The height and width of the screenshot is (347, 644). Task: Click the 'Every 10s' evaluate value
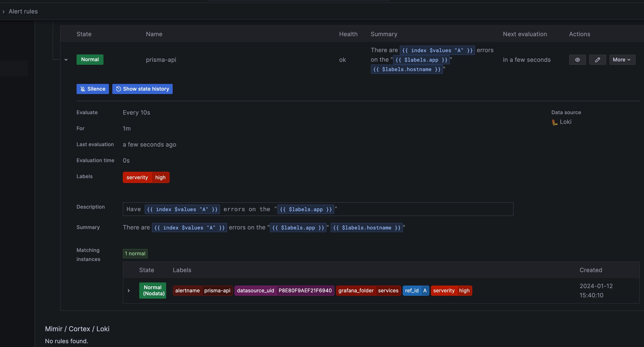[x=136, y=113]
